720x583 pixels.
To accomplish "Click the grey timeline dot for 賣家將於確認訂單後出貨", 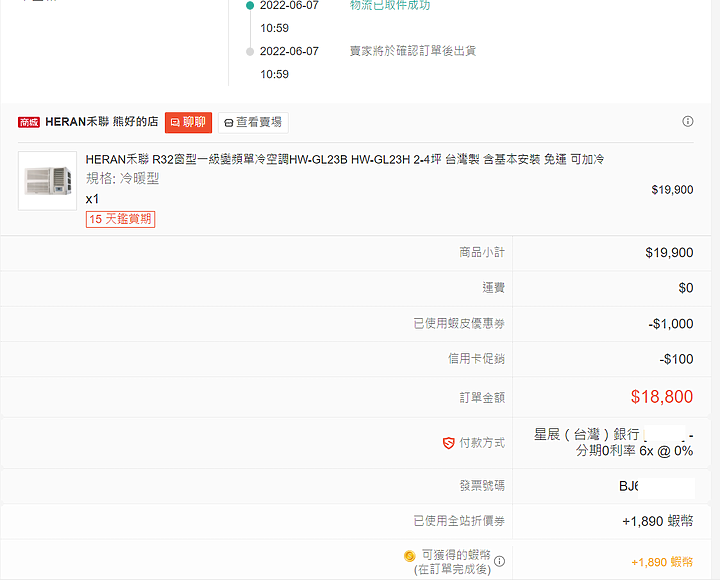I will click(250, 51).
